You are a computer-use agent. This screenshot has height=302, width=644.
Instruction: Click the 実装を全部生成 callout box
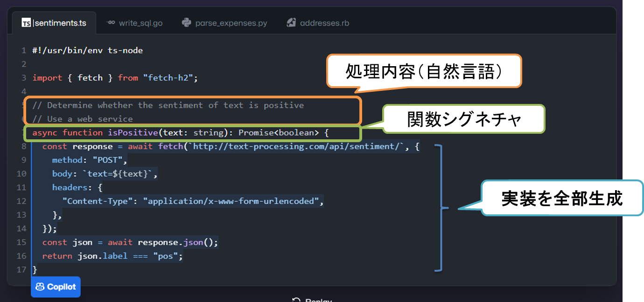tap(562, 198)
